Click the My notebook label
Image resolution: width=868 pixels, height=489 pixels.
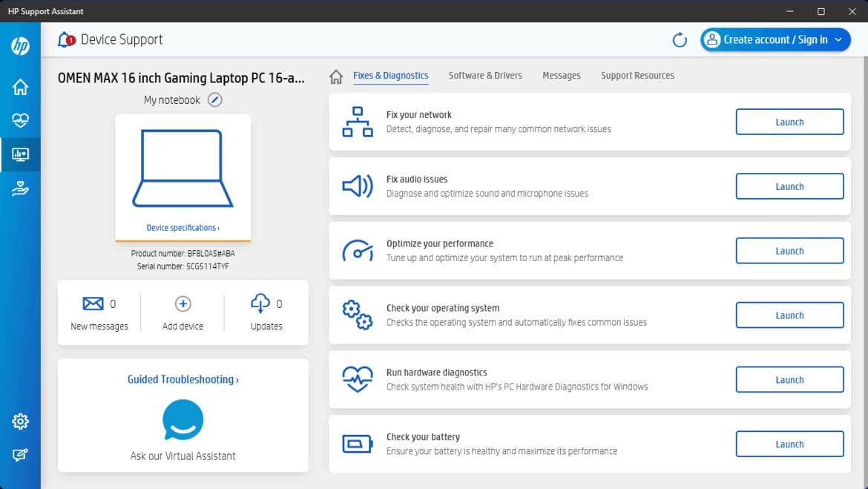(171, 100)
